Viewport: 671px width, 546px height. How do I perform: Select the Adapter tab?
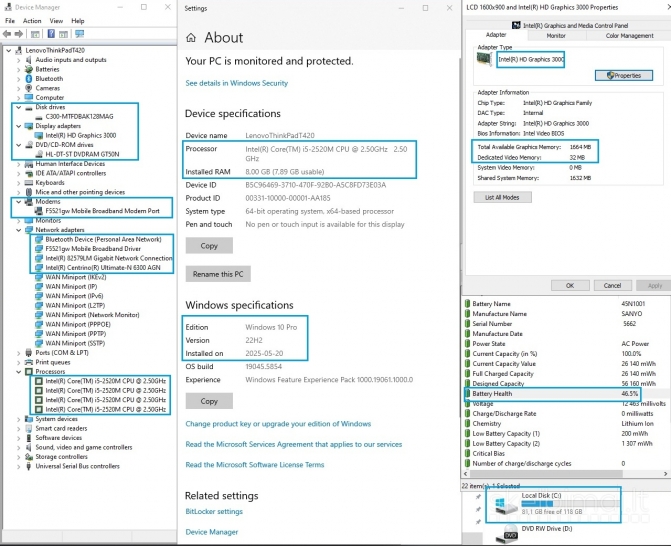coord(496,35)
